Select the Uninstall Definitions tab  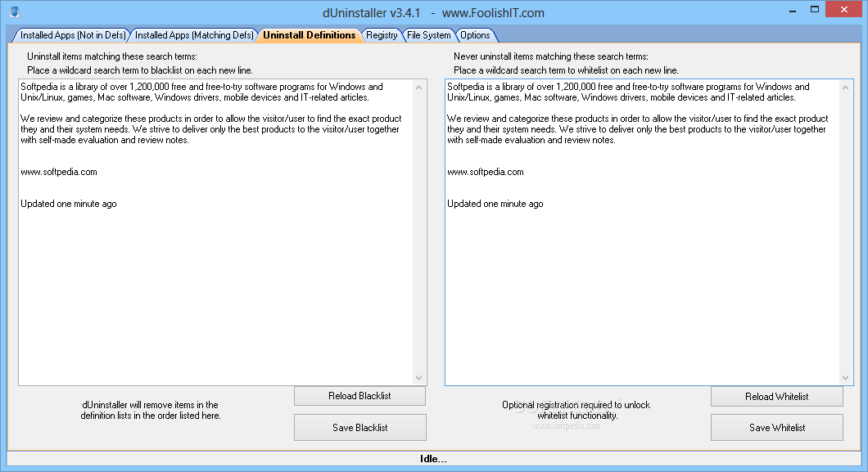pyautogui.click(x=310, y=35)
